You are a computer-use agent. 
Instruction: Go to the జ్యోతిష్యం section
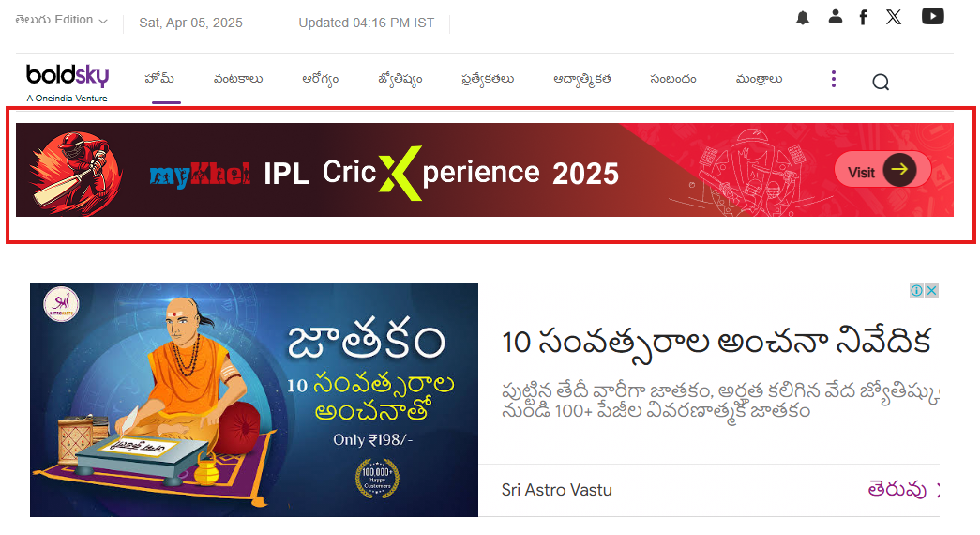pos(400,80)
